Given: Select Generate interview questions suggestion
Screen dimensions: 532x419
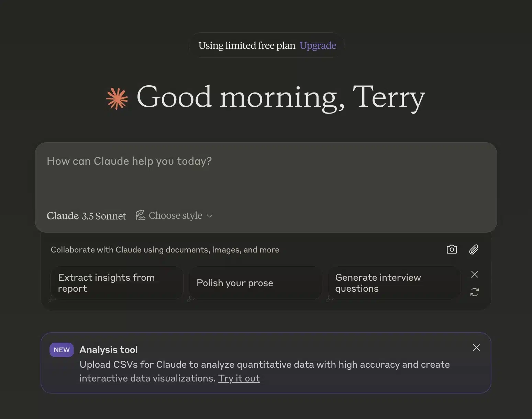Looking at the screenshot, I should coord(394,283).
